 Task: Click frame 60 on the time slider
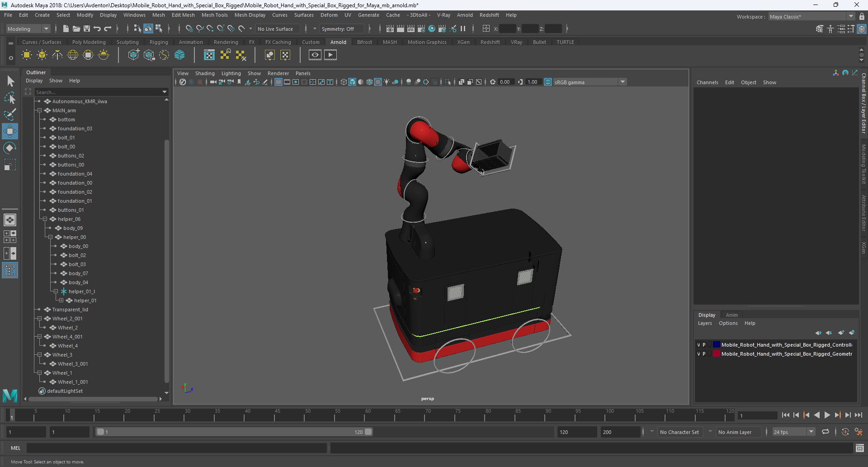click(x=368, y=415)
